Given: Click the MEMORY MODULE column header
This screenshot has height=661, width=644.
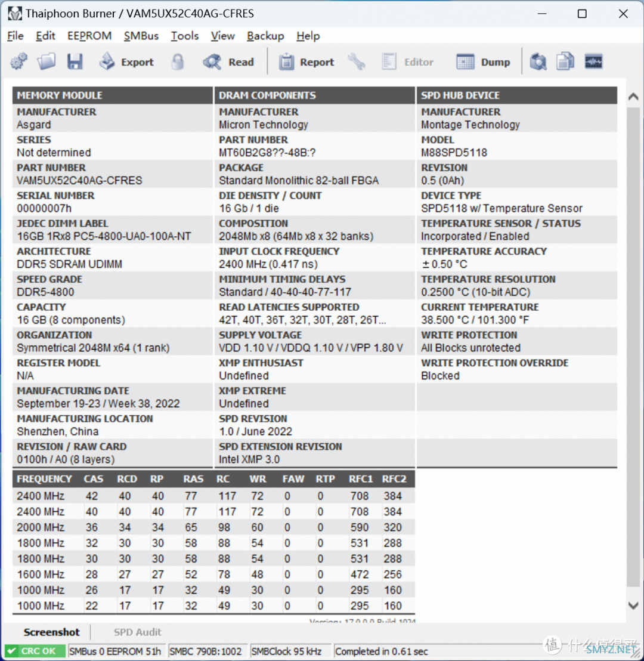Looking at the screenshot, I should [x=113, y=95].
